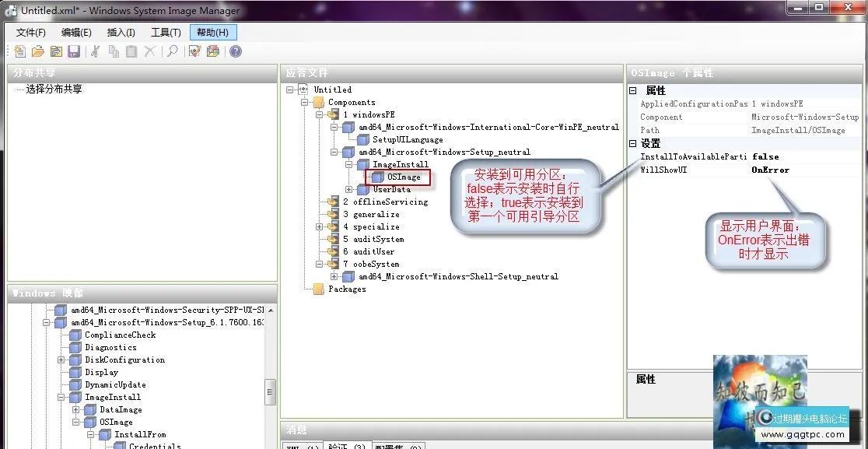
Task: Validate the answer file toolbar icon
Action: [x=194, y=51]
